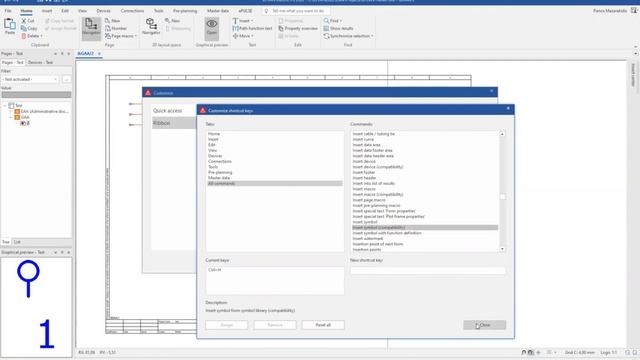Screen dimensions: 640x360
Task: Click Commands list scroll down arrow
Action: [502, 249]
